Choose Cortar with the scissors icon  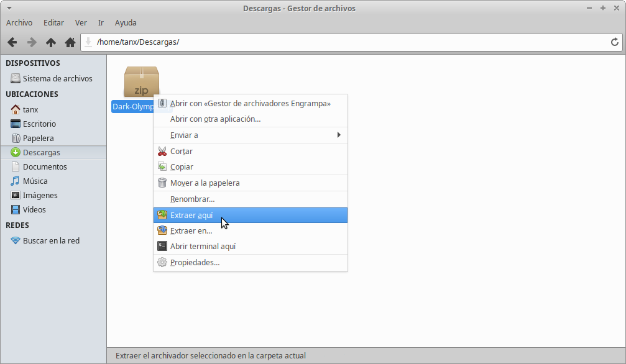click(x=181, y=151)
